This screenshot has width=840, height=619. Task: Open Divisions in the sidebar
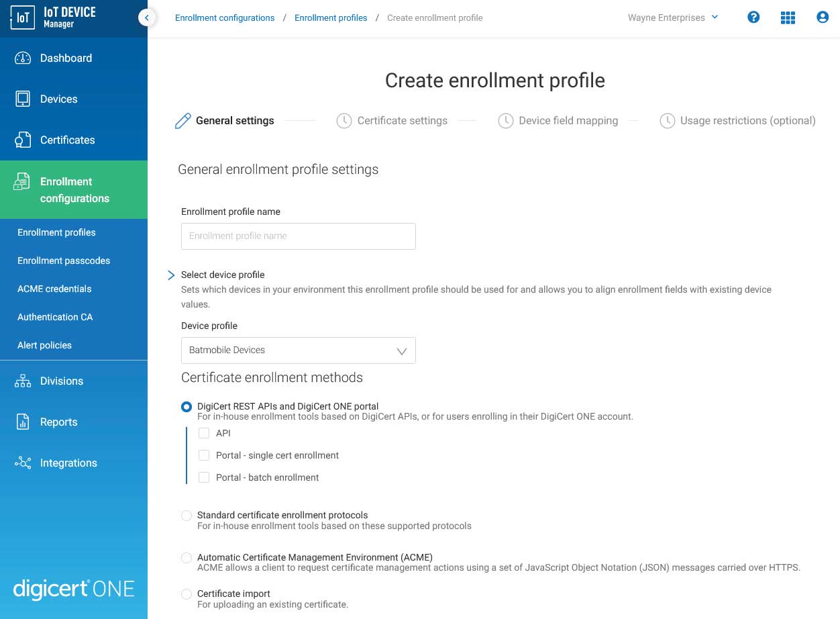click(x=74, y=381)
